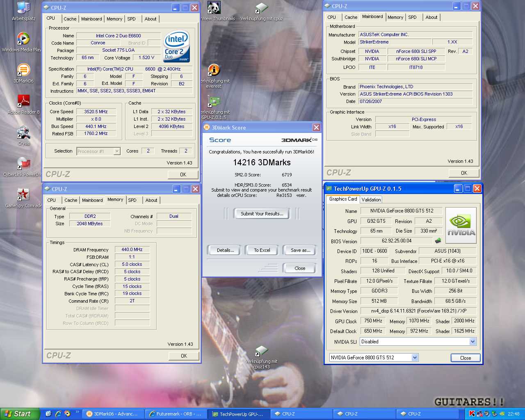
Task: Click the Internet Explorer quick launch icon
Action: pyautogui.click(x=58, y=414)
